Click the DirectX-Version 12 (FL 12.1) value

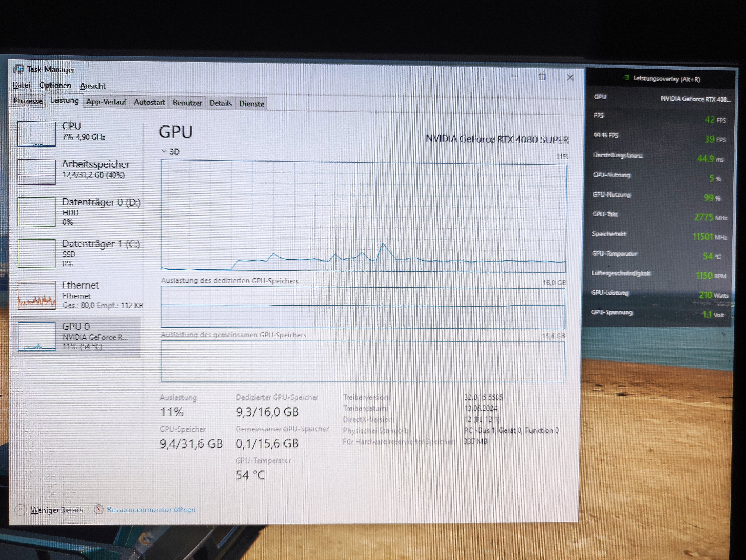(x=482, y=419)
